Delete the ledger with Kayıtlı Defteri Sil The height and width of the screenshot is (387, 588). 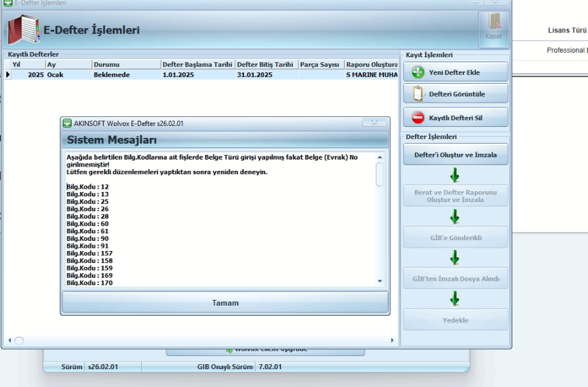click(x=456, y=118)
